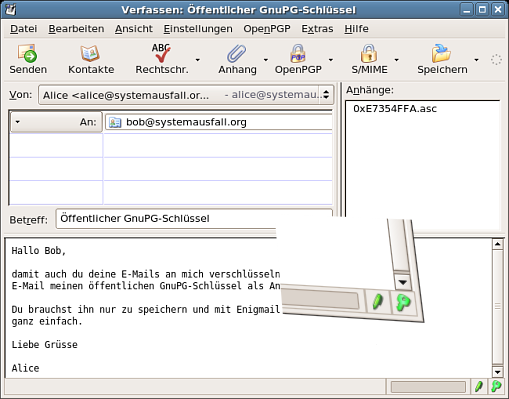Click the Speichern save icon
This screenshot has height=399, width=509.
pos(441,53)
